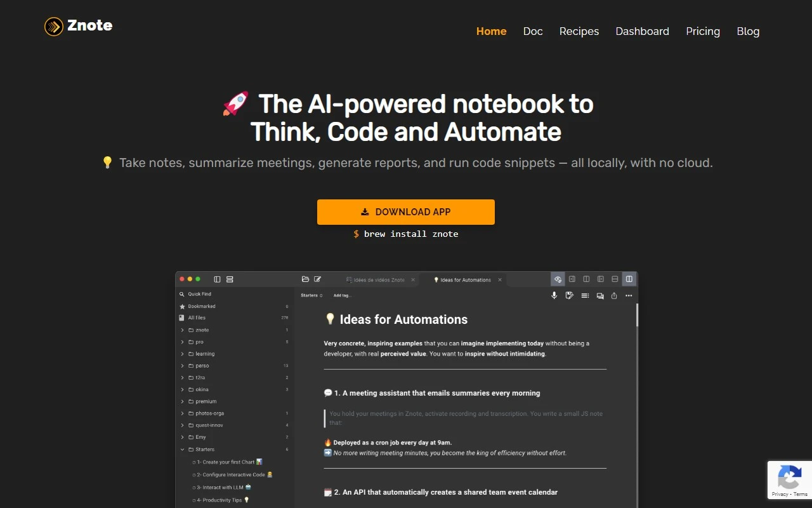812x508 pixels.
Task: Open the Dashboard nav item
Action: pyautogui.click(x=642, y=31)
